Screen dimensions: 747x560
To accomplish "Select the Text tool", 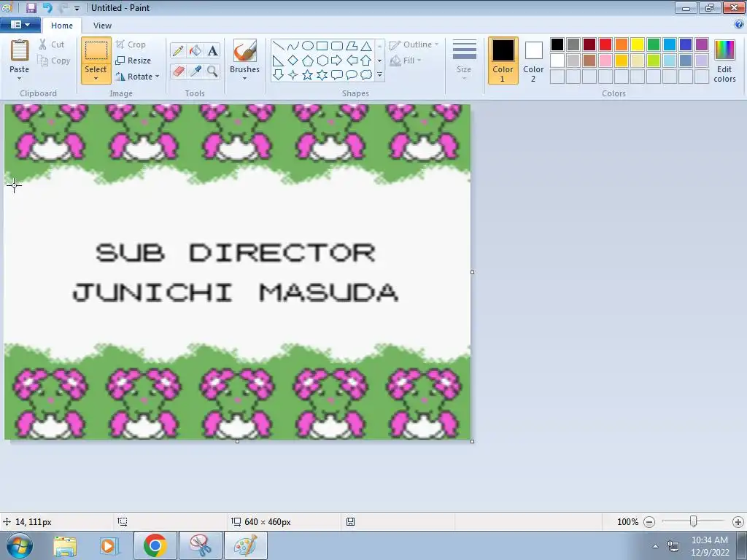I will [x=212, y=50].
